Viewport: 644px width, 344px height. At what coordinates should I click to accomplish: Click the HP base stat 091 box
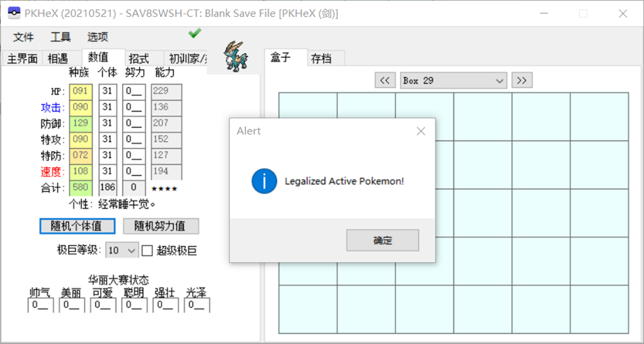81,91
